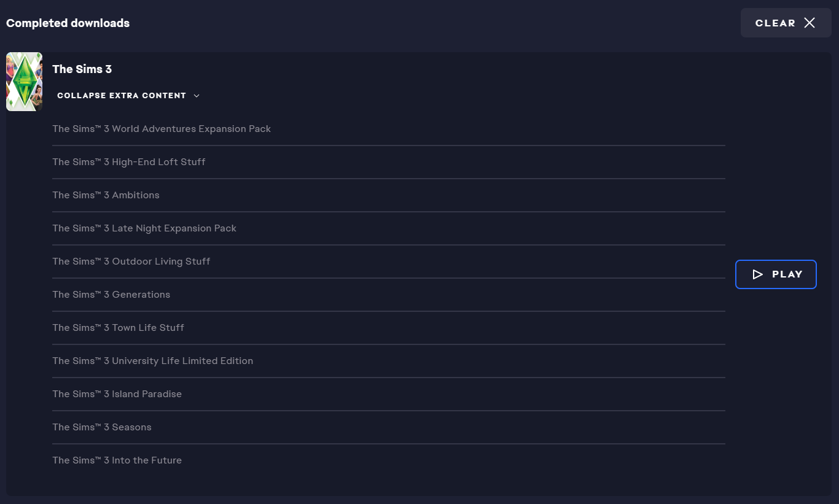Select World Adventures Expansion Pack entry
Image resolution: width=839 pixels, height=504 pixels.
point(389,129)
